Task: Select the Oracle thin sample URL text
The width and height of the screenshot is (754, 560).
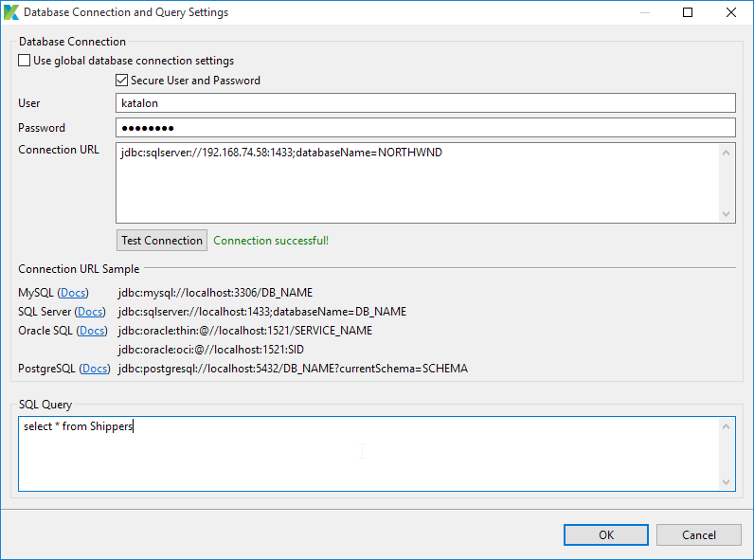Action: pos(245,331)
